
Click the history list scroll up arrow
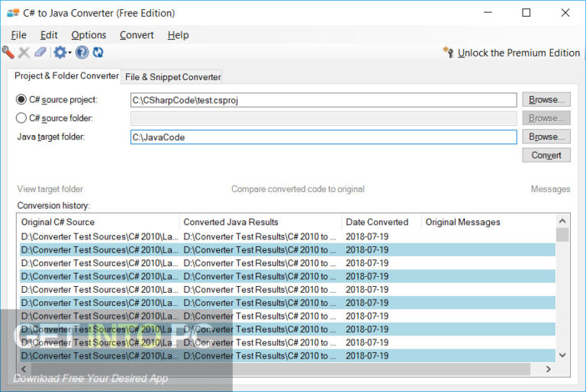point(562,221)
